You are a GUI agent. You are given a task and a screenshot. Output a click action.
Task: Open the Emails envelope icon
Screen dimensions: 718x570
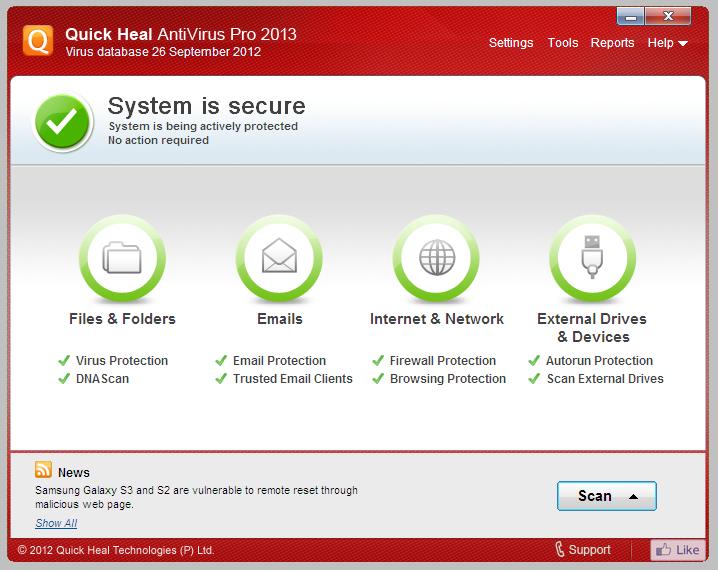(x=279, y=257)
